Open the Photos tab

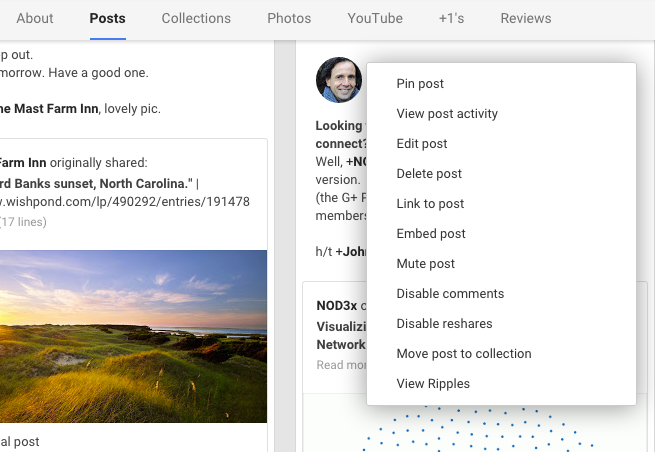[x=289, y=18]
